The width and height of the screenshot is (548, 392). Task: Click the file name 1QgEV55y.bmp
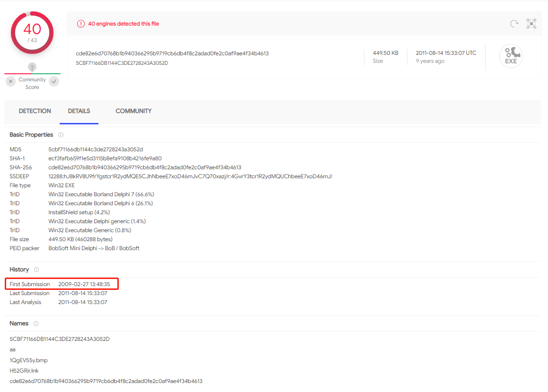[x=28, y=360]
